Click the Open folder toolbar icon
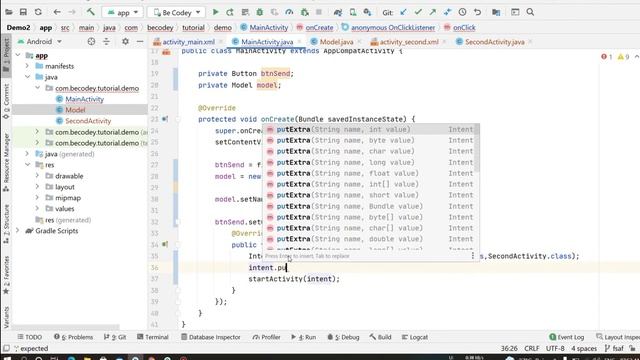The width and height of the screenshot is (640, 360). point(9,12)
